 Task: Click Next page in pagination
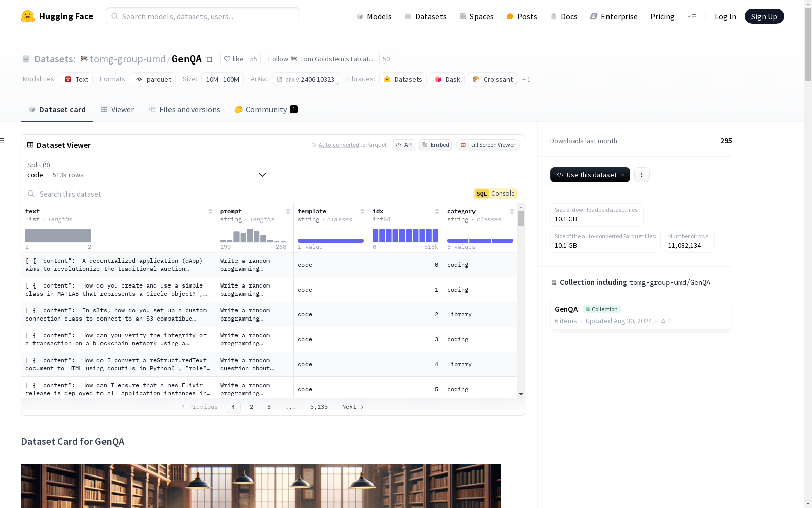tap(353, 407)
